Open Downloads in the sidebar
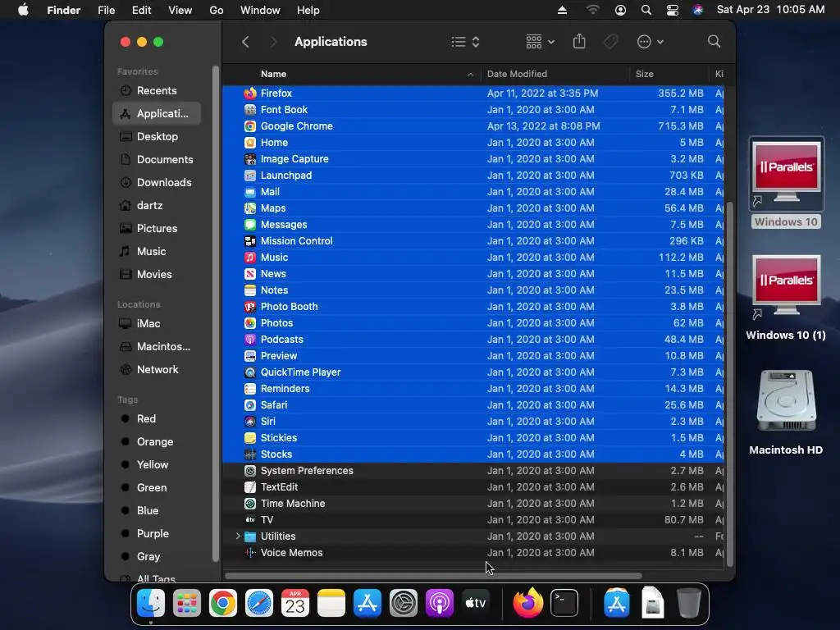 [x=157, y=183]
